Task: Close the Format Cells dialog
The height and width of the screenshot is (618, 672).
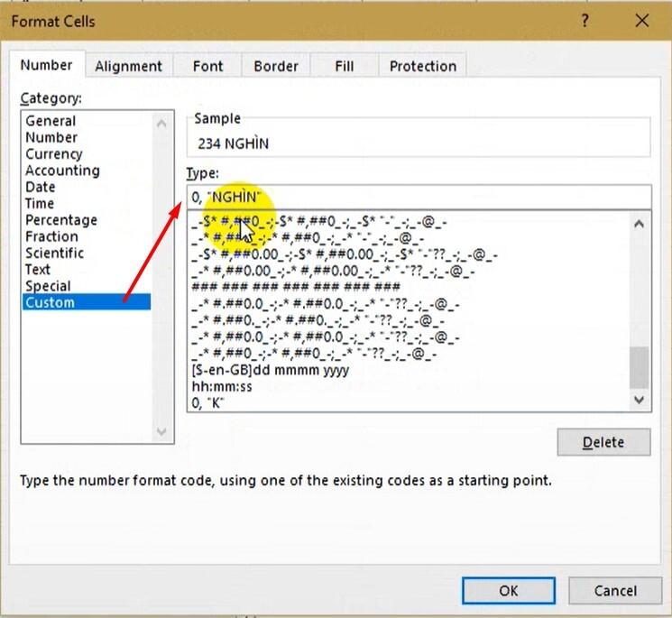Action: click(641, 20)
